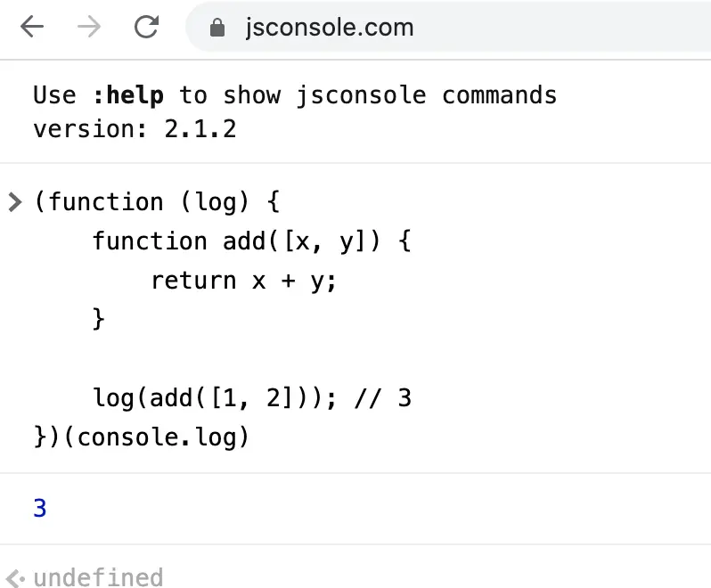This screenshot has height=588, width=711.
Task: Click the function add([x, y]) line
Action: [251, 241]
